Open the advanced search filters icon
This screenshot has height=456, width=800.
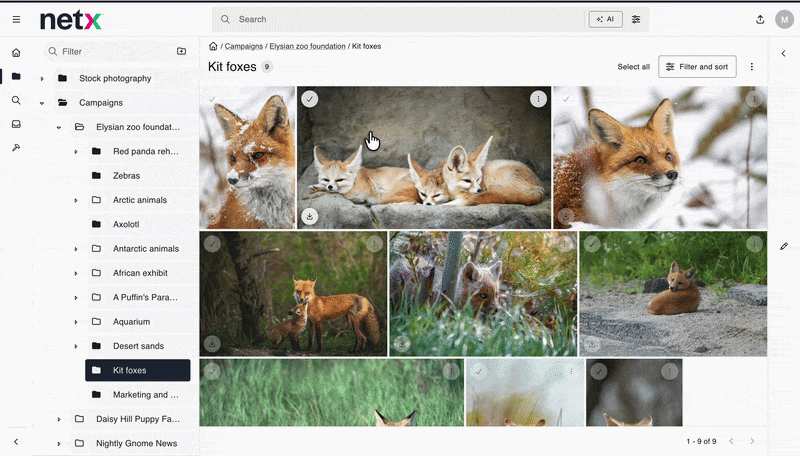click(x=636, y=19)
